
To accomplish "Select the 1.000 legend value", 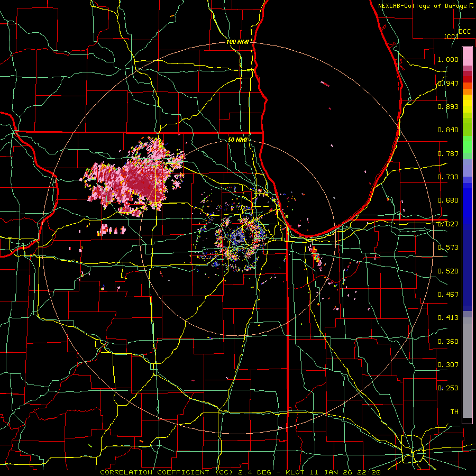I will (x=448, y=59).
